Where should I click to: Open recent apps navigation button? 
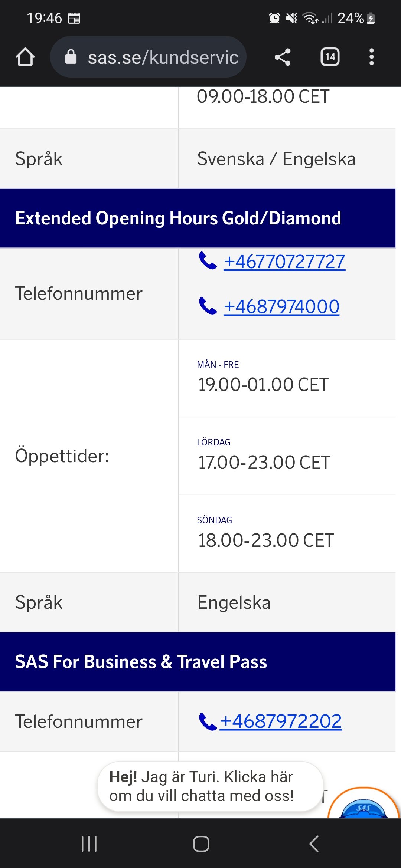click(89, 844)
